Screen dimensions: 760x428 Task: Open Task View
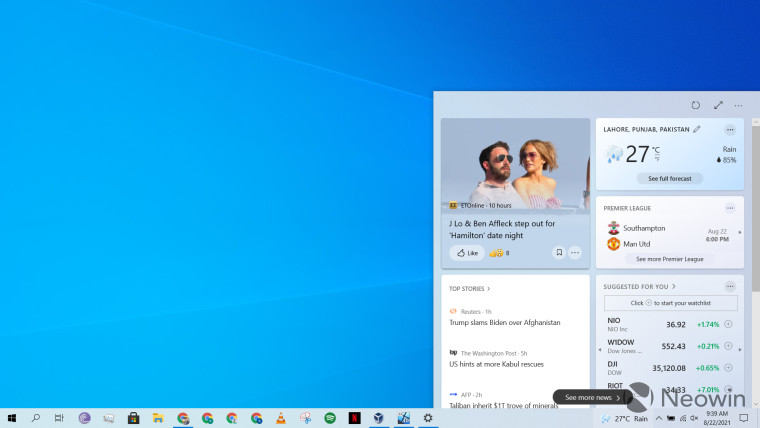click(59, 418)
